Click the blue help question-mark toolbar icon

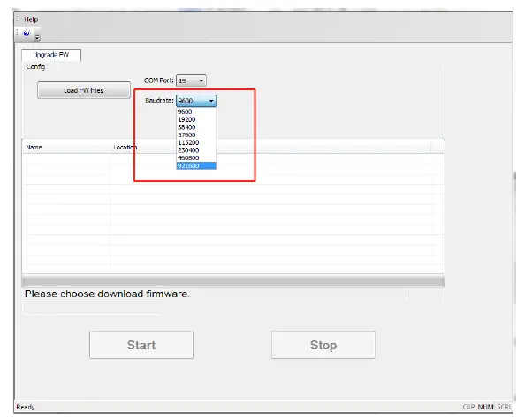click(x=27, y=34)
